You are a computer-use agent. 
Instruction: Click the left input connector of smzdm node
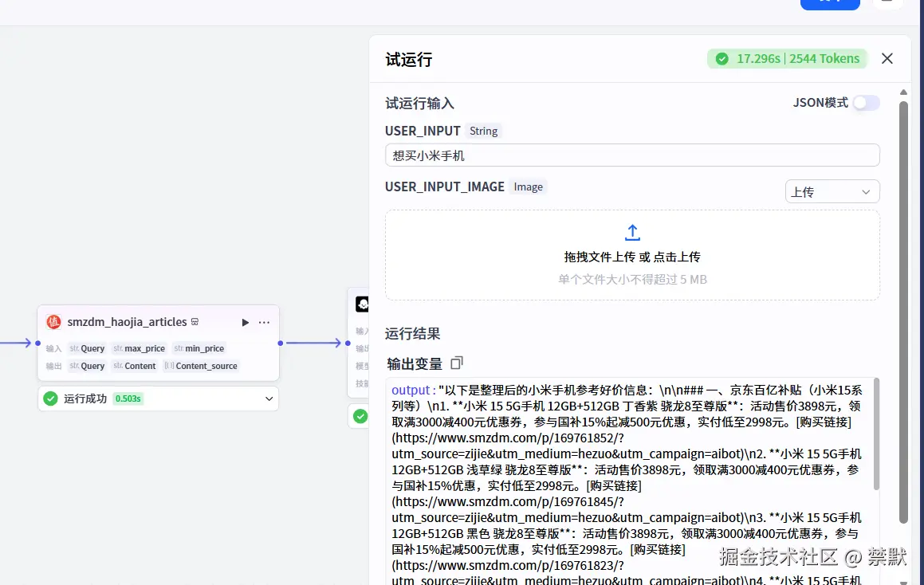tap(37, 343)
